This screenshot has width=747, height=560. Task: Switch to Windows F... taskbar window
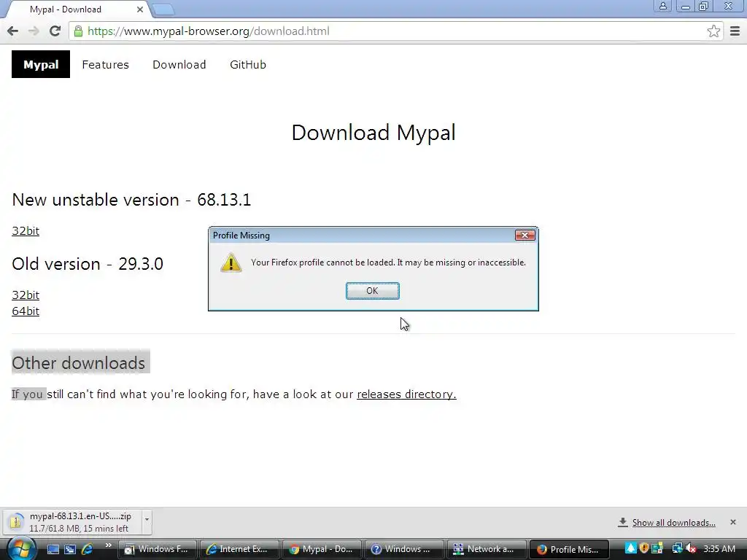pyautogui.click(x=158, y=550)
